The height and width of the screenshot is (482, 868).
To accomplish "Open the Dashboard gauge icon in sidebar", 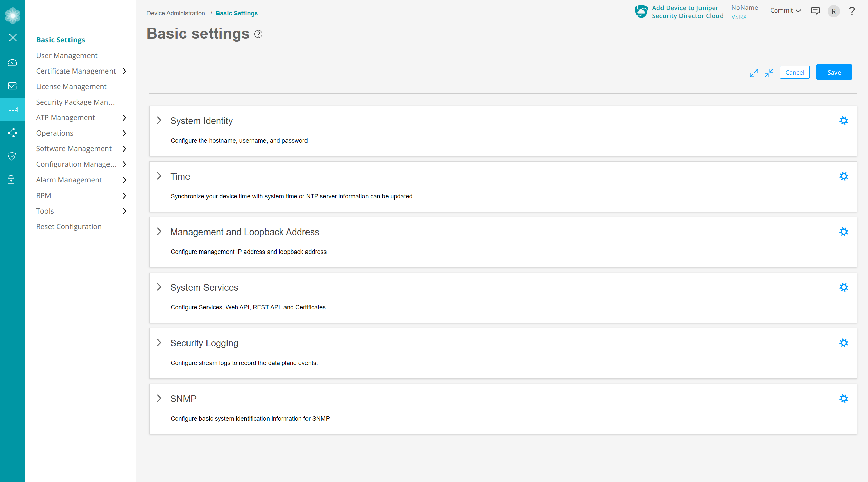I will click(13, 63).
